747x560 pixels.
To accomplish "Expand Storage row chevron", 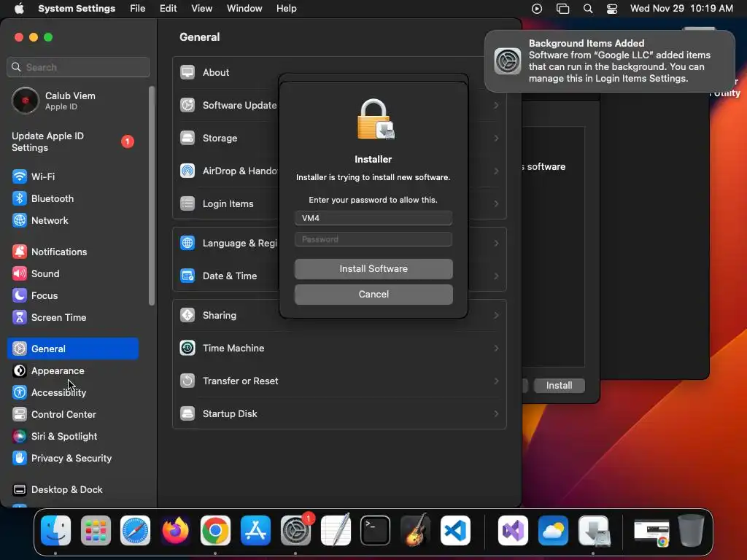I will (496, 138).
